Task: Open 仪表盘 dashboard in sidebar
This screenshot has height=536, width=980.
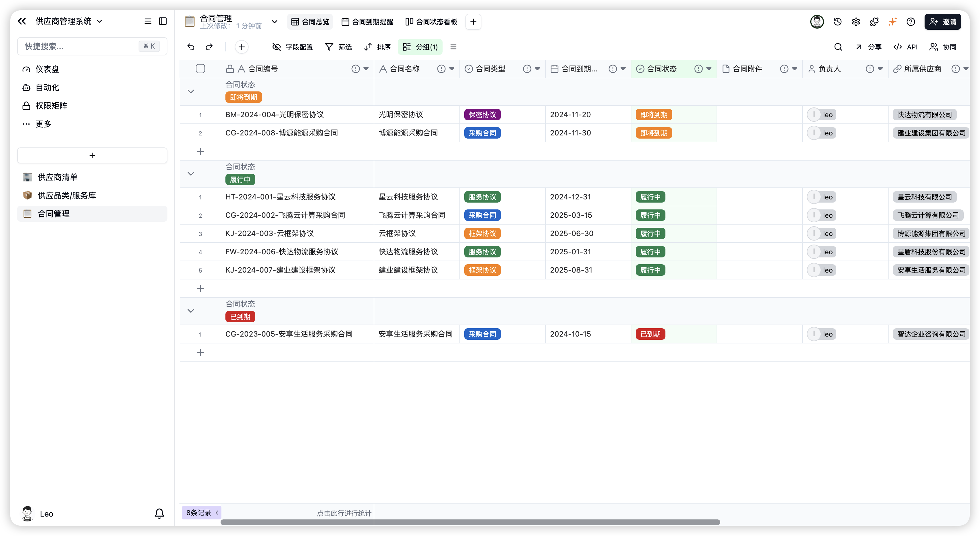Action: (x=92, y=69)
